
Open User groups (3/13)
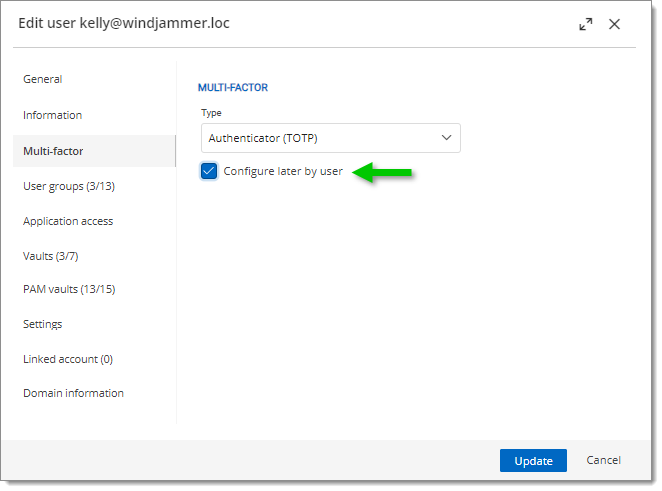pos(69,186)
